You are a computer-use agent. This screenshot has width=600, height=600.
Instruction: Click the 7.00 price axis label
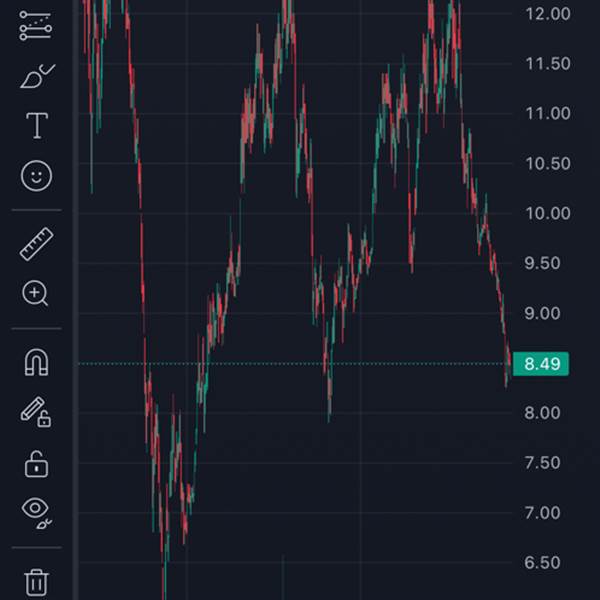point(542,513)
